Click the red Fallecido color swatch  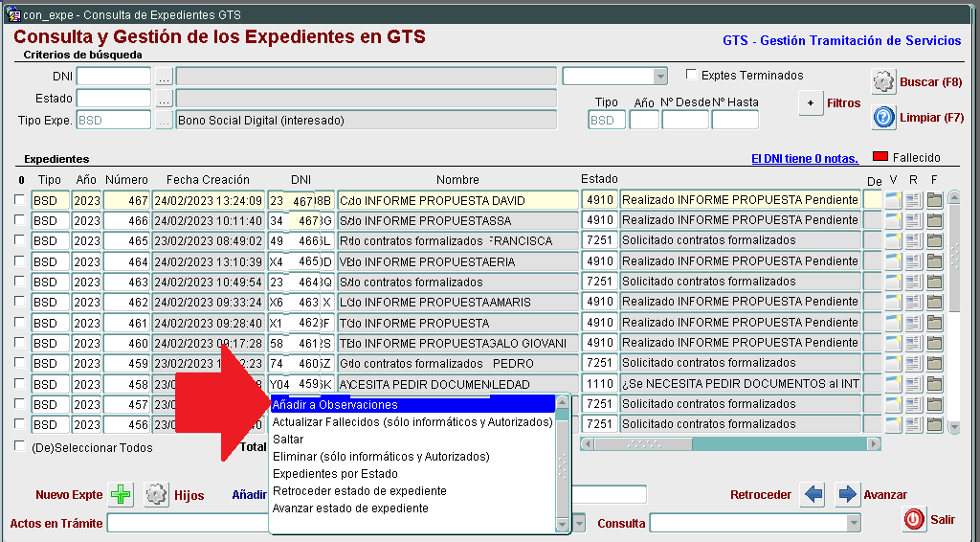[x=880, y=157]
